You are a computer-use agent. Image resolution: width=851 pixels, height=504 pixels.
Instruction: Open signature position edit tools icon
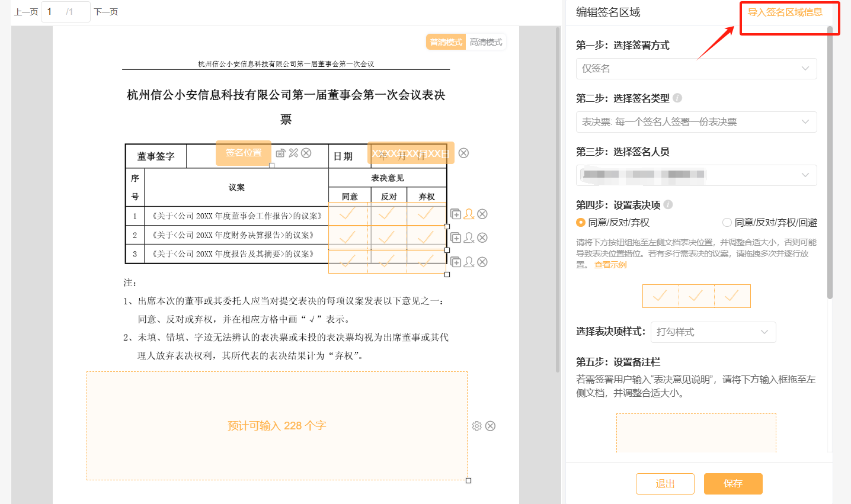coord(293,153)
